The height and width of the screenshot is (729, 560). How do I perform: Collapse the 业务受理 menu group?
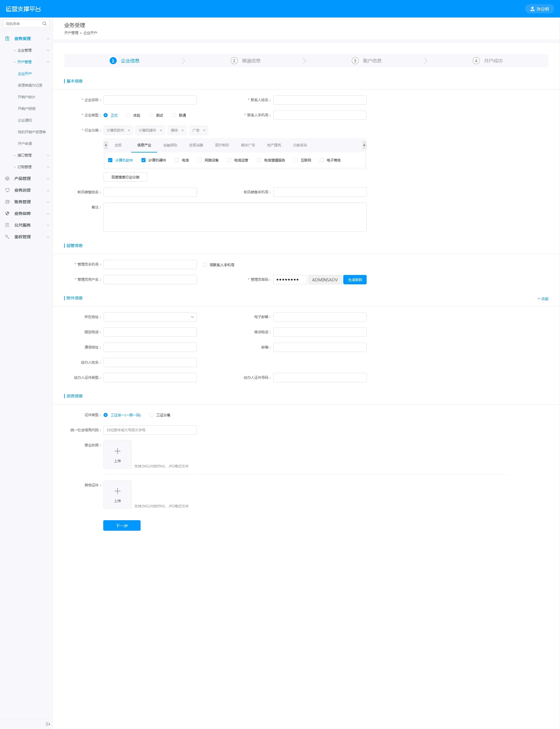48,39
